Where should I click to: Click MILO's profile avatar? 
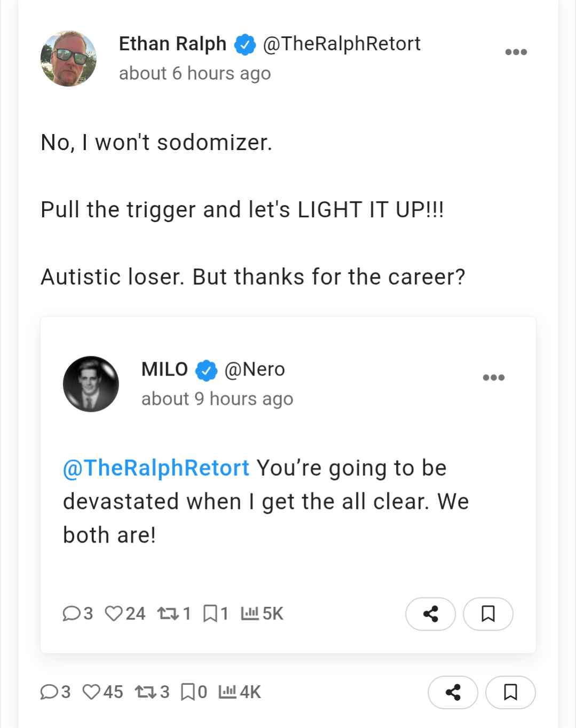coord(91,384)
